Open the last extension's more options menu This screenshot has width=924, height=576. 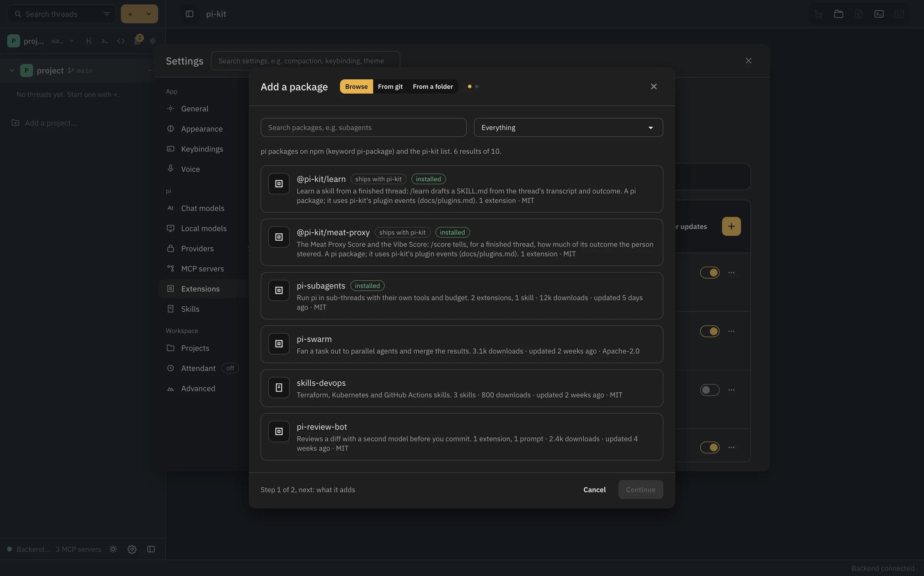click(731, 447)
